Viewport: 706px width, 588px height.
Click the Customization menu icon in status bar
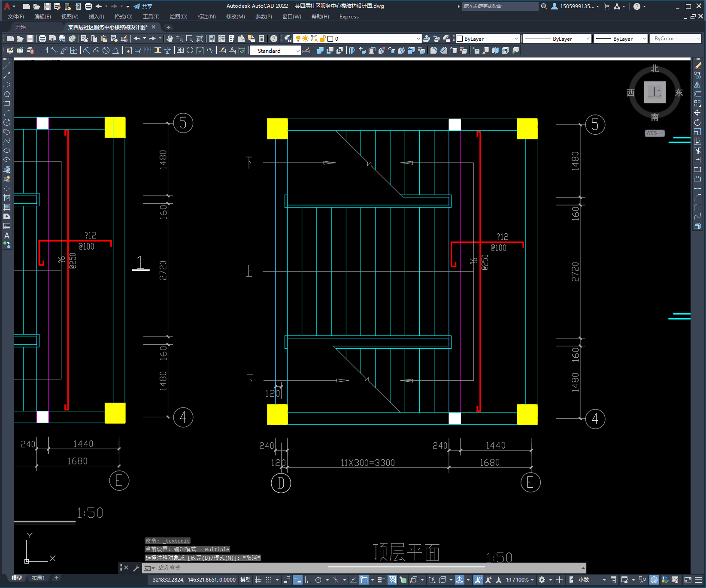coord(699,580)
